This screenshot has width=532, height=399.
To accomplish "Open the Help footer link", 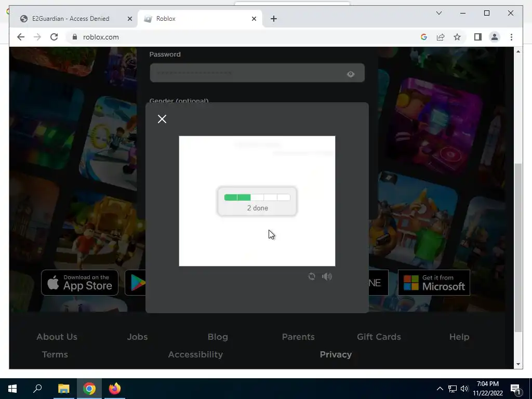I will click(x=459, y=337).
